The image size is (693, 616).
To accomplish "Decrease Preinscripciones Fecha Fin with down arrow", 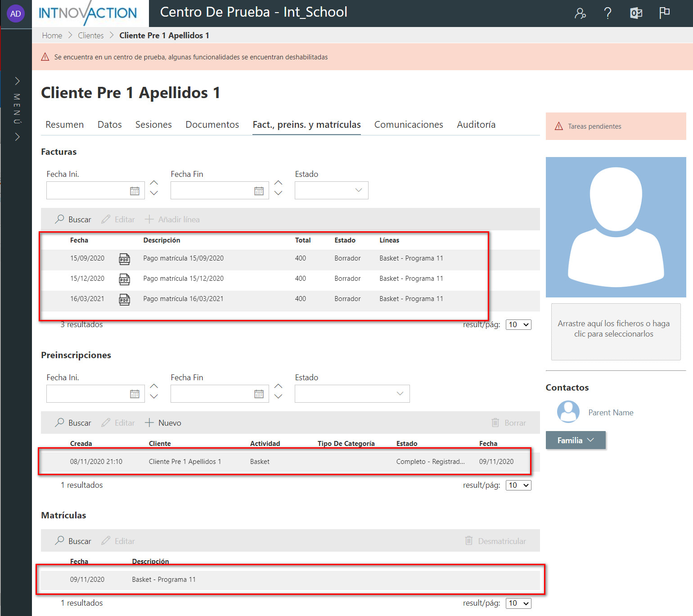I will [278, 396].
